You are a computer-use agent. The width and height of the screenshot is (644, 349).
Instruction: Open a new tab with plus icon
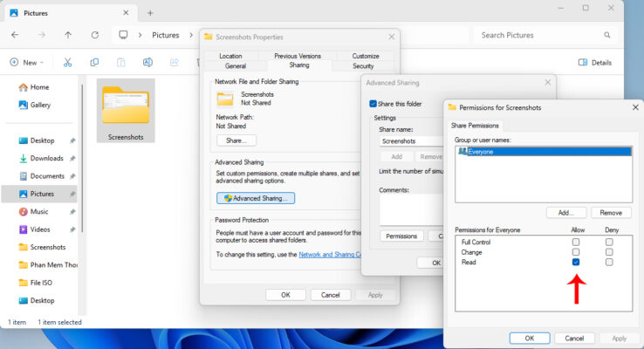[150, 13]
